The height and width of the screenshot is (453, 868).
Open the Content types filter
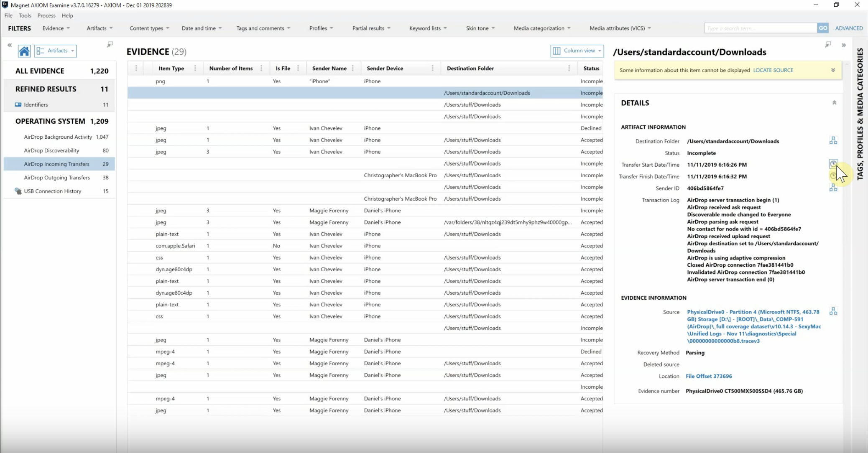tap(149, 28)
